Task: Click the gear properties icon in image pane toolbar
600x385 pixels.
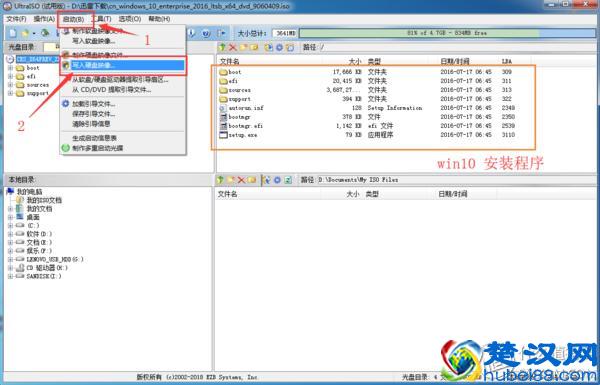Action: pyautogui.click(x=279, y=47)
